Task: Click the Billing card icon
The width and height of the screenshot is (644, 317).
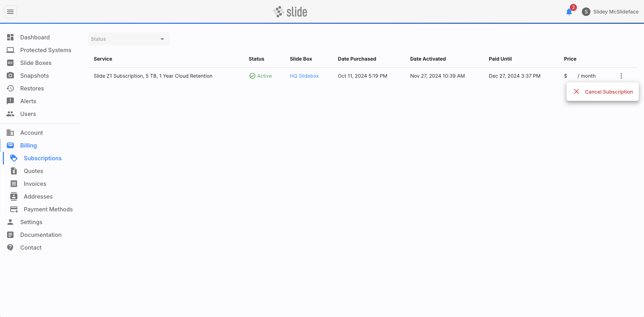Action: tap(10, 145)
